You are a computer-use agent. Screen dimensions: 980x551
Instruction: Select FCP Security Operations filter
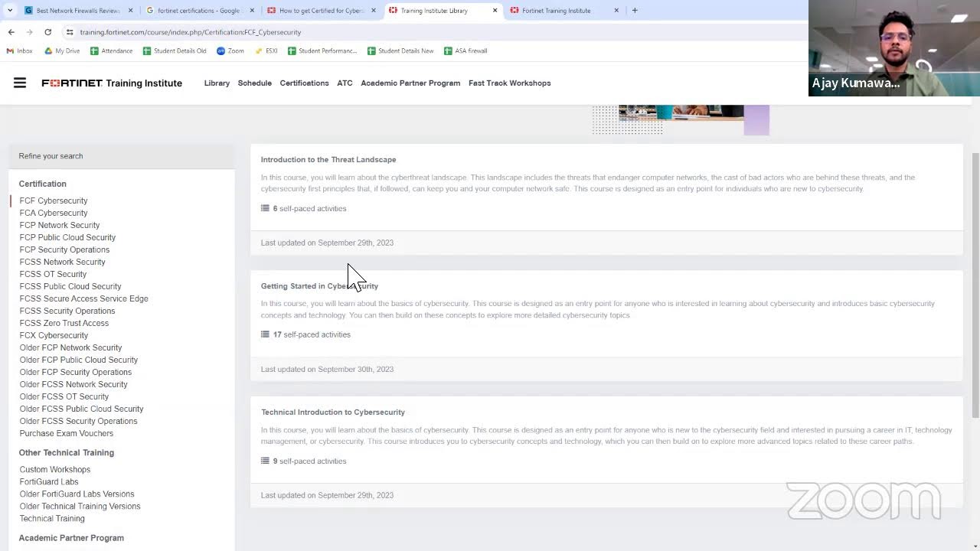click(64, 249)
